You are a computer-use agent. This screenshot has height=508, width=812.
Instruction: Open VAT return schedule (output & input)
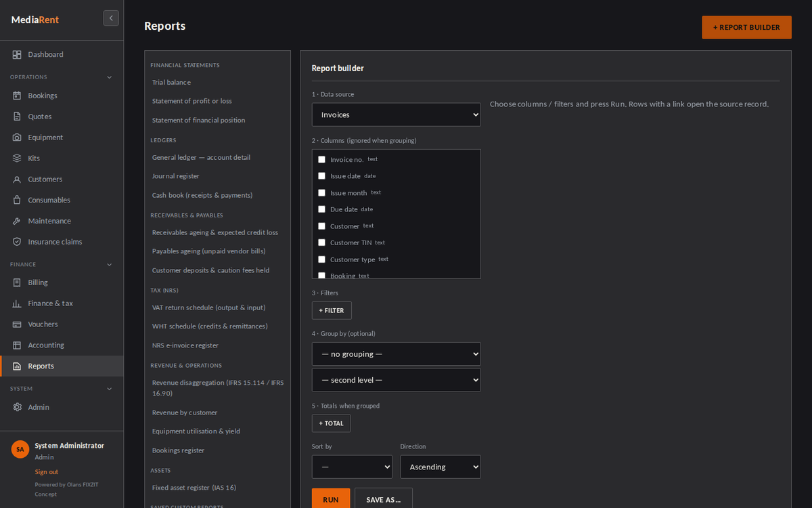pos(208,308)
